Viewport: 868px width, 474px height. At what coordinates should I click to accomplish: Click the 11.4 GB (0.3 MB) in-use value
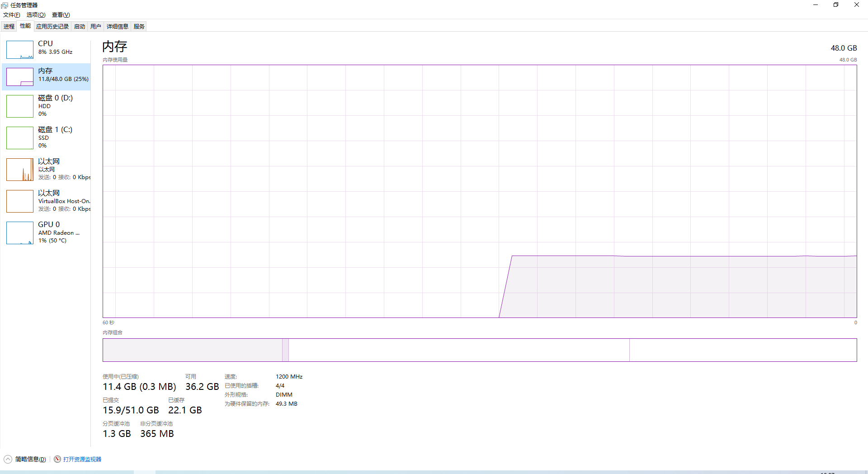tap(139, 387)
